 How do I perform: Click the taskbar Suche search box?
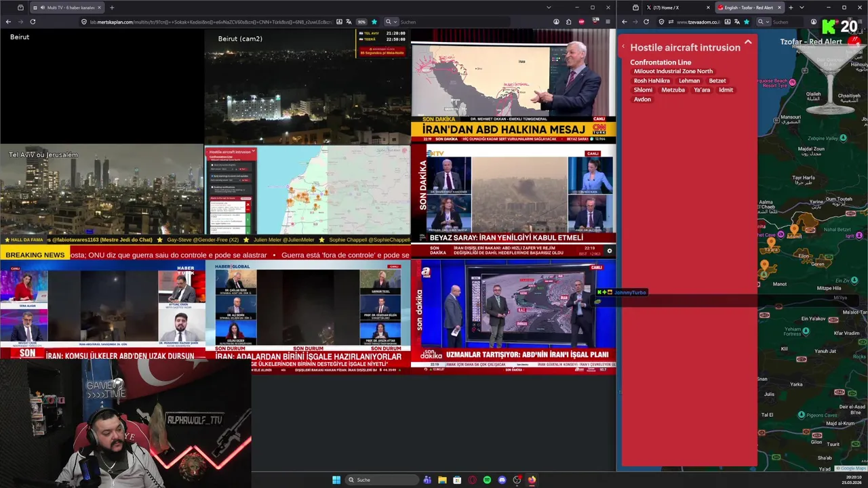coord(382,480)
